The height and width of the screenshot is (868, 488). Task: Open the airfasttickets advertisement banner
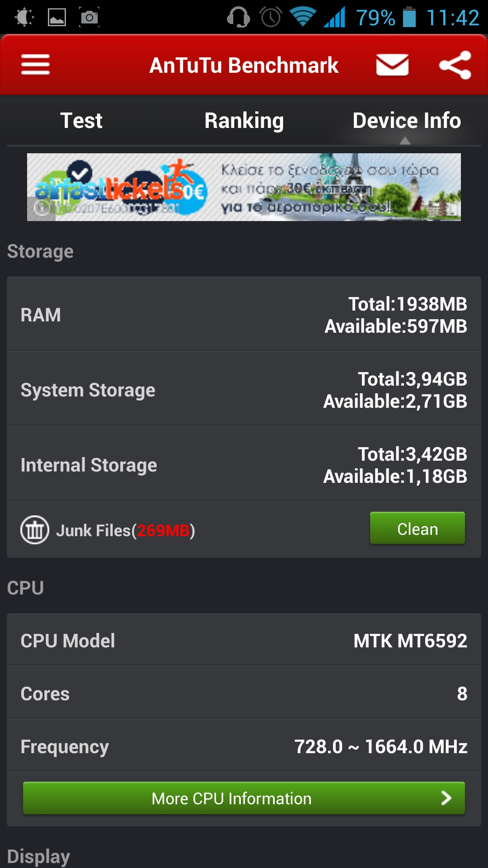(x=244, y=187)
